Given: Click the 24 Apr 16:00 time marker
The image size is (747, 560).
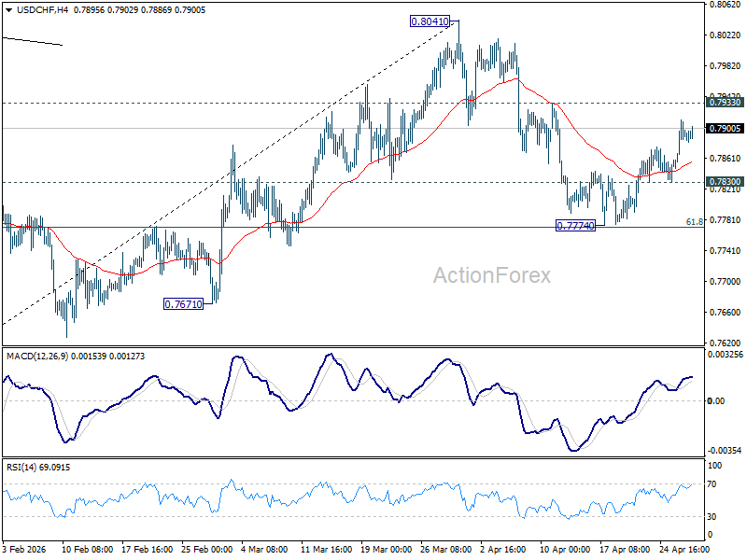Looking at the screenshot, I should tap(684, 549).
